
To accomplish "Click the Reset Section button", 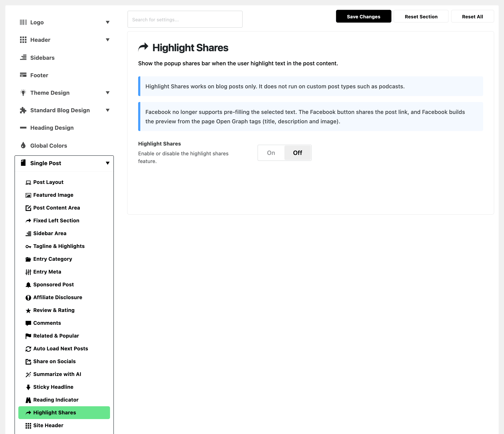I will point(421,17).
